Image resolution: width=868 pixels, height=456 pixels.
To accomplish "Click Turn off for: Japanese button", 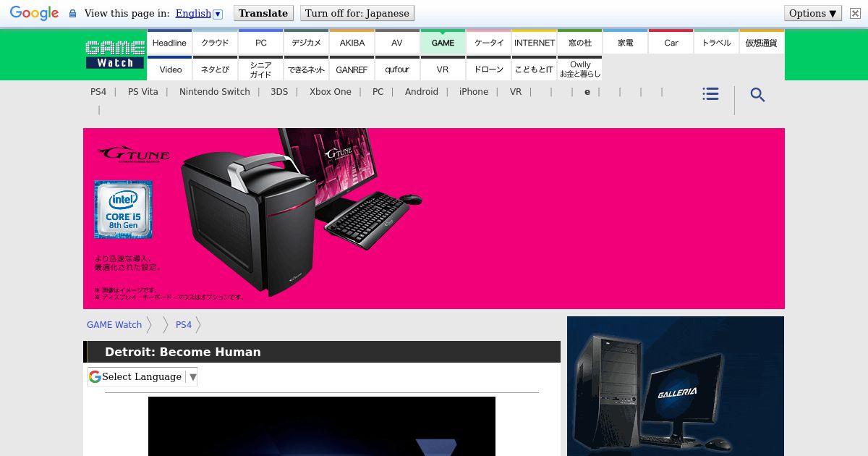I will [x=357, y=13].
